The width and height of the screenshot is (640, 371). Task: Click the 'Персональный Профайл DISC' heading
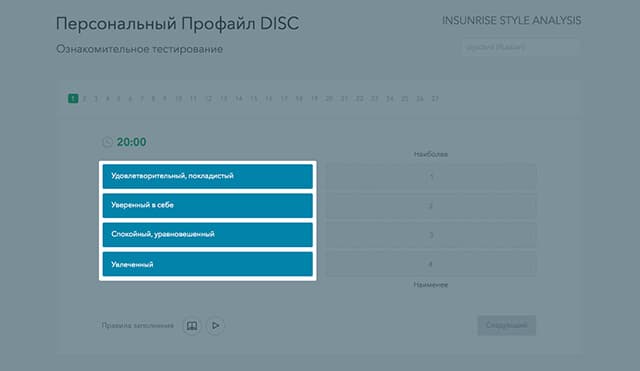(x=178, y=24)
